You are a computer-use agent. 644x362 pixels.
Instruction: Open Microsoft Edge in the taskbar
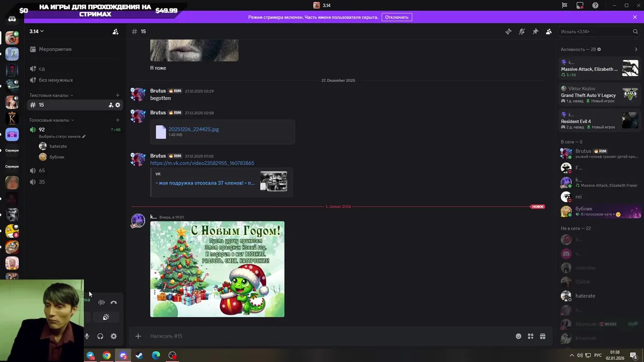click(156, 355)
